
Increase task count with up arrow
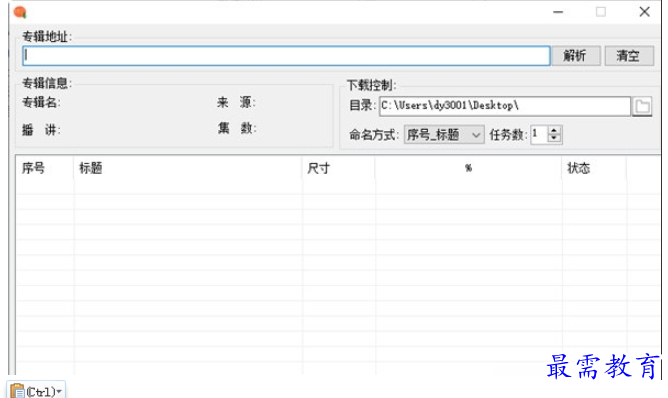[554, 130]
